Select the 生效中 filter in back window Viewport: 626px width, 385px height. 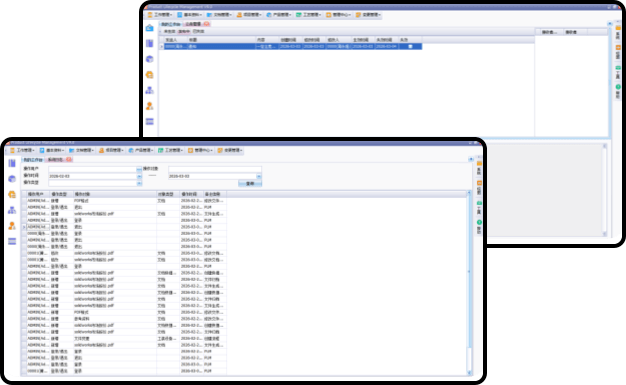pos(184,31)
